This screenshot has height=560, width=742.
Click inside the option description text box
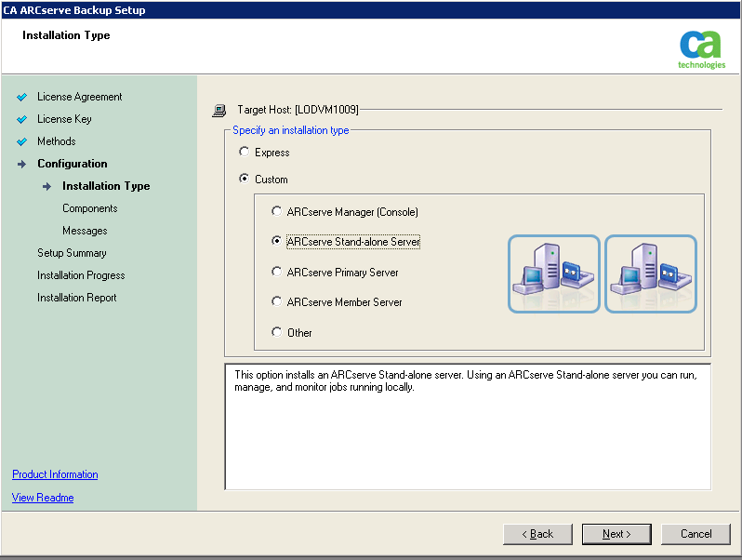(467, 437)
